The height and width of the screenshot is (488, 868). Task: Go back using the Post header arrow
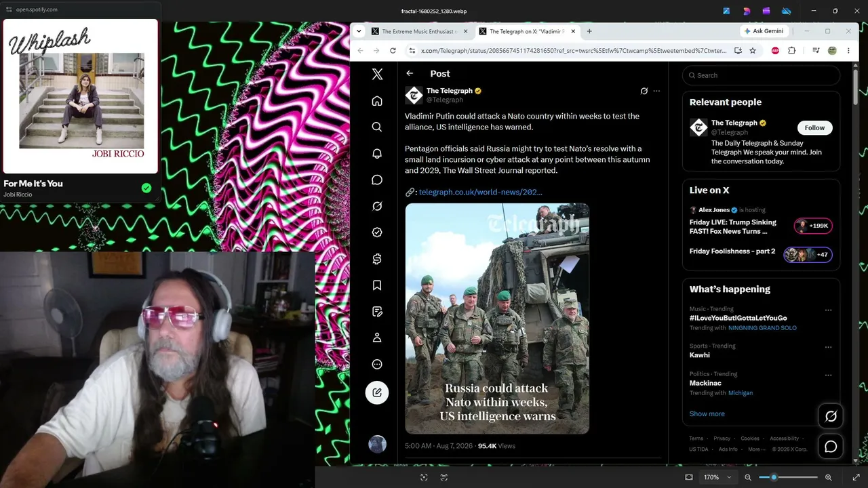pos(410,73)
